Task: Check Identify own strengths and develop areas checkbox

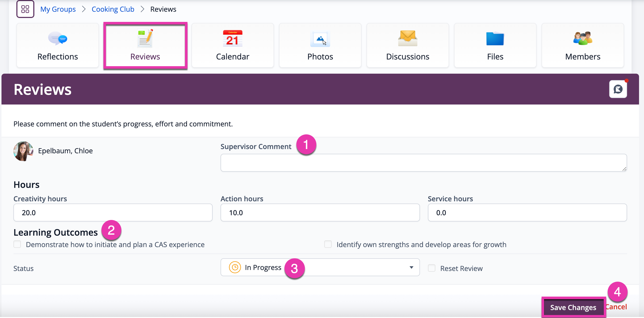Action: [x=328, y=244]
